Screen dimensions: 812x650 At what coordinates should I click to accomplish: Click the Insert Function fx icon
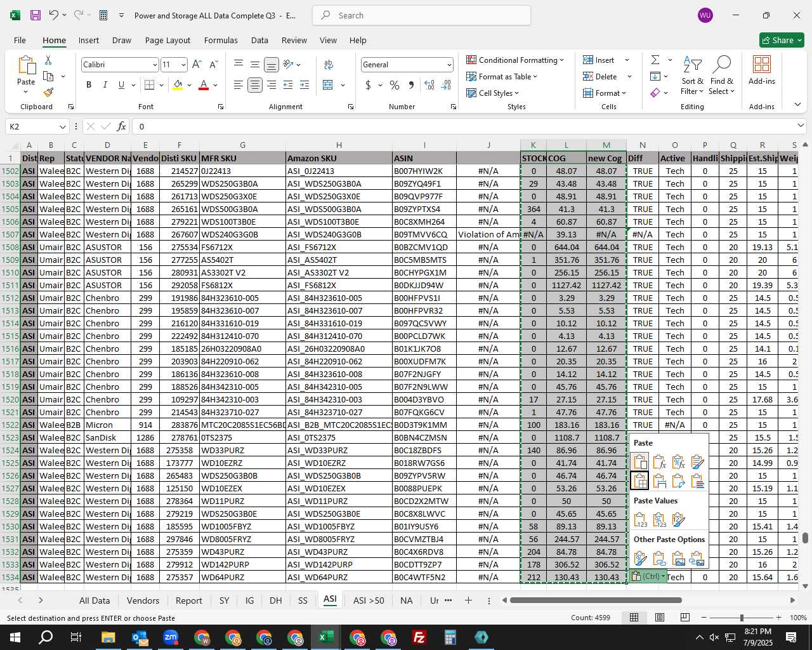point(122,126)
